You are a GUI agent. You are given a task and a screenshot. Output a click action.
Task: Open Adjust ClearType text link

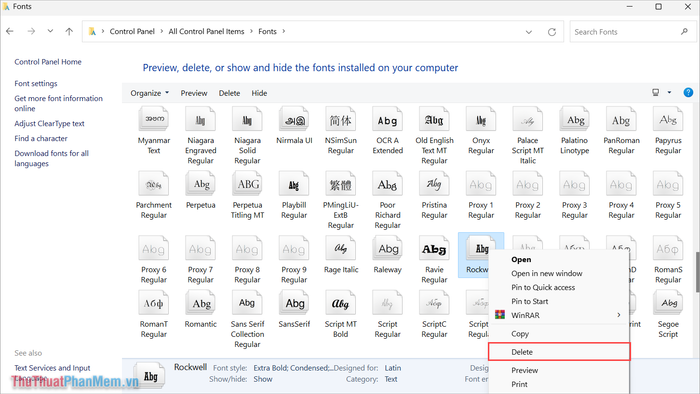tap(49, 123)
